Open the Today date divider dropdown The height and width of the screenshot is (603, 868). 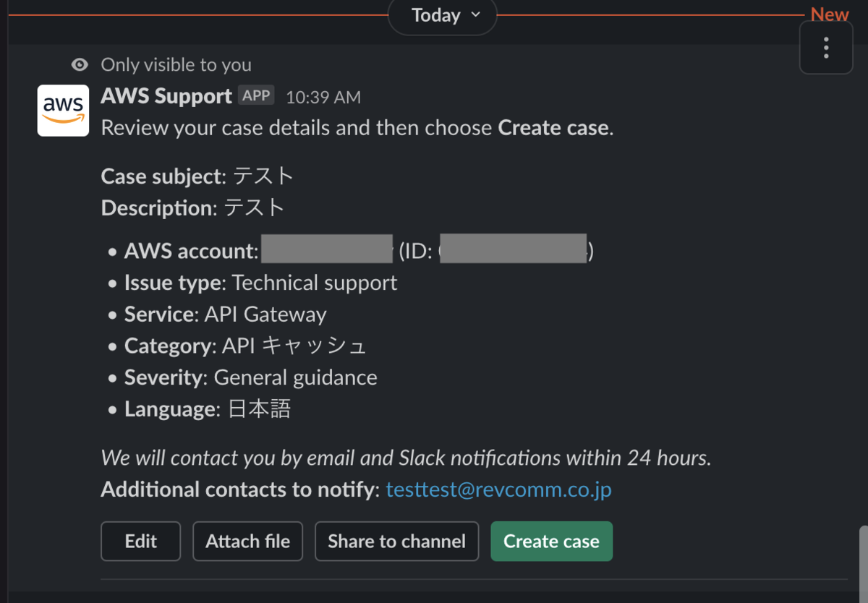pyautogui.click(x=443, y=15)
